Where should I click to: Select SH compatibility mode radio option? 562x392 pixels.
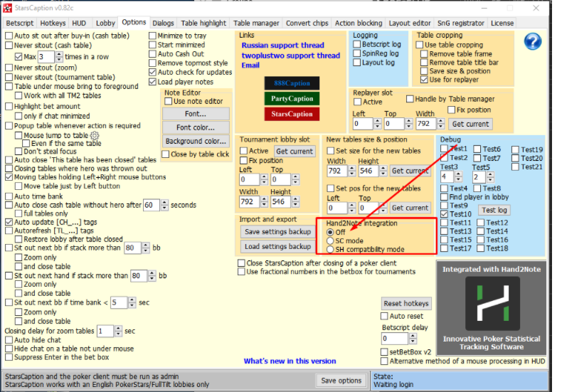coord(330,250)
